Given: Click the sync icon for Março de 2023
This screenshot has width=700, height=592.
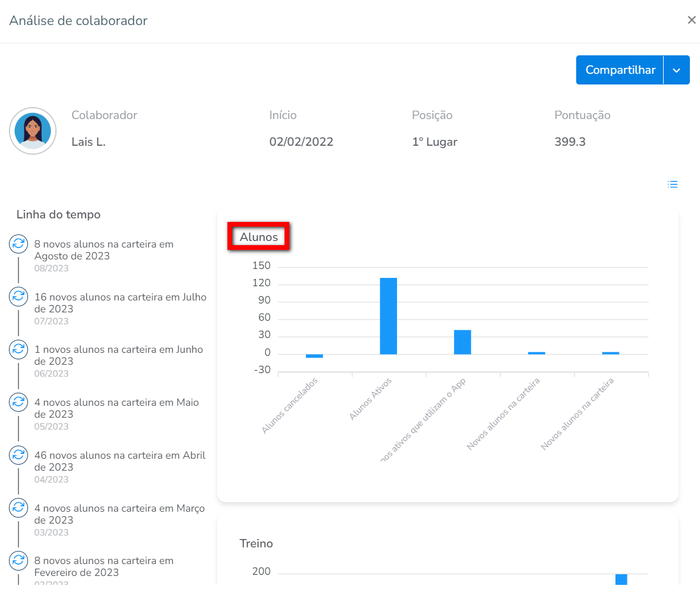Looking at the screenshot, I should (18, 508).
